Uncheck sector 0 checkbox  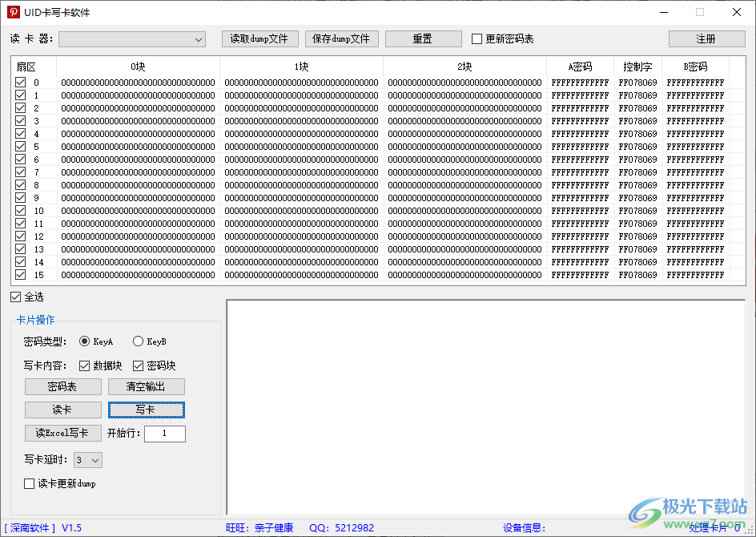point(20,83)
